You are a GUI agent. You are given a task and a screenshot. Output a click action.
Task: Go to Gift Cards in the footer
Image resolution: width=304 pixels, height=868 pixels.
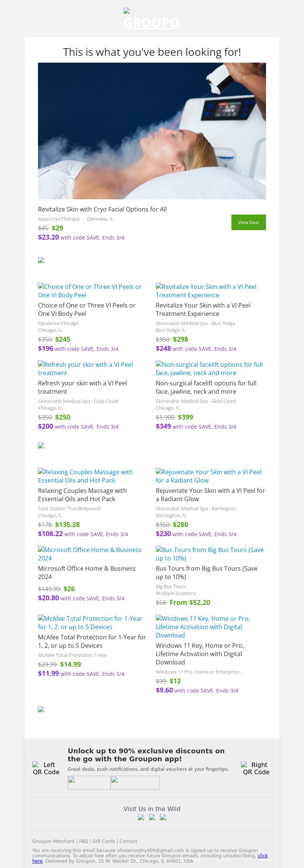point(103,841)
